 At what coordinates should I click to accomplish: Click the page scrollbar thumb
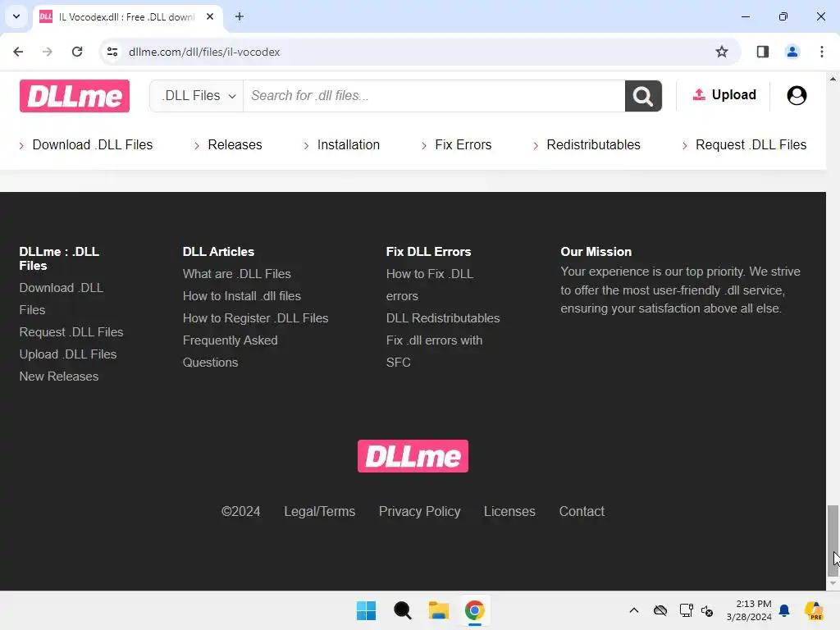pyautogui.click(x=833, y=540)
